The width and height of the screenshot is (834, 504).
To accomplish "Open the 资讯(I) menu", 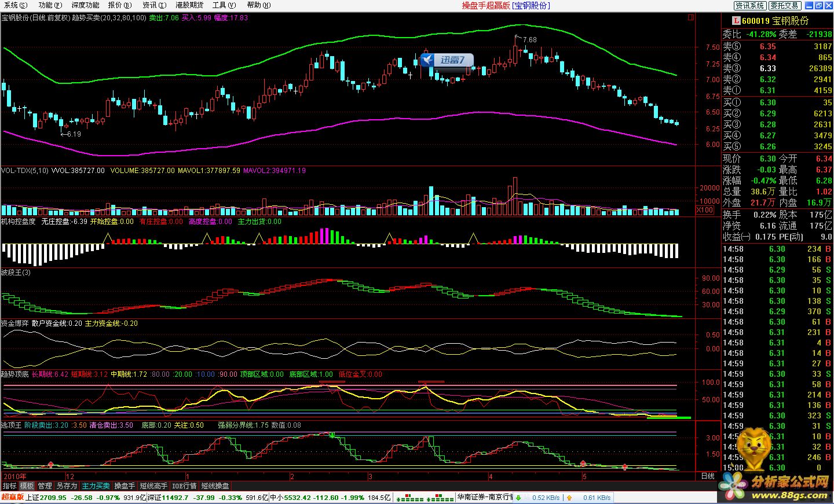I will tap(154, 5).
